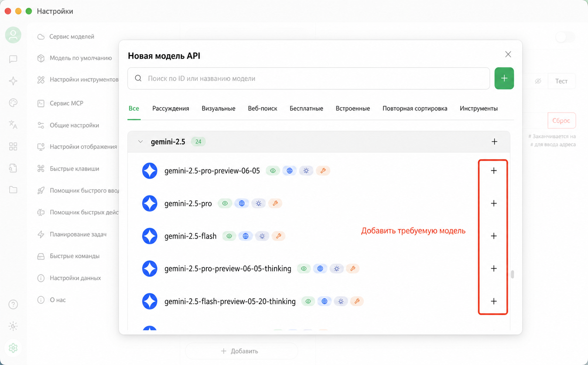Screen dimensions: 588x365
Task: Click the globe tag on gemini-2.5-pro row
Action: (x=242, y=204)
